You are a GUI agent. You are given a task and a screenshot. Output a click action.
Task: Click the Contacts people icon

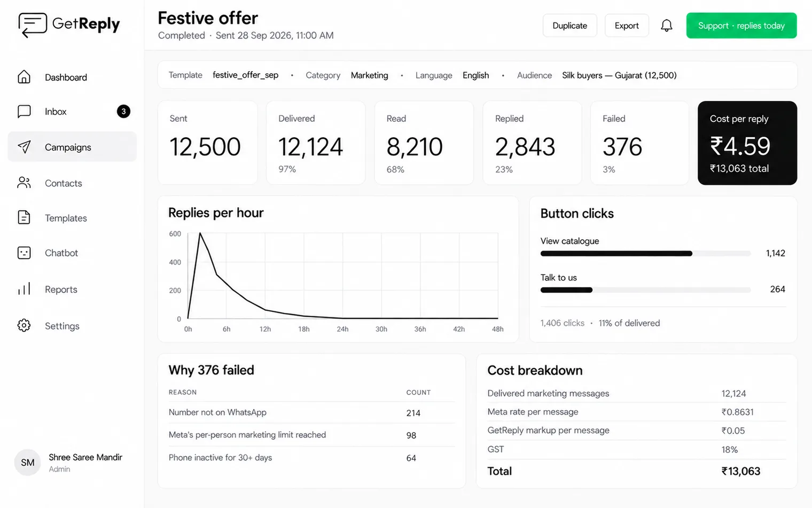click(x=24, y=183)
